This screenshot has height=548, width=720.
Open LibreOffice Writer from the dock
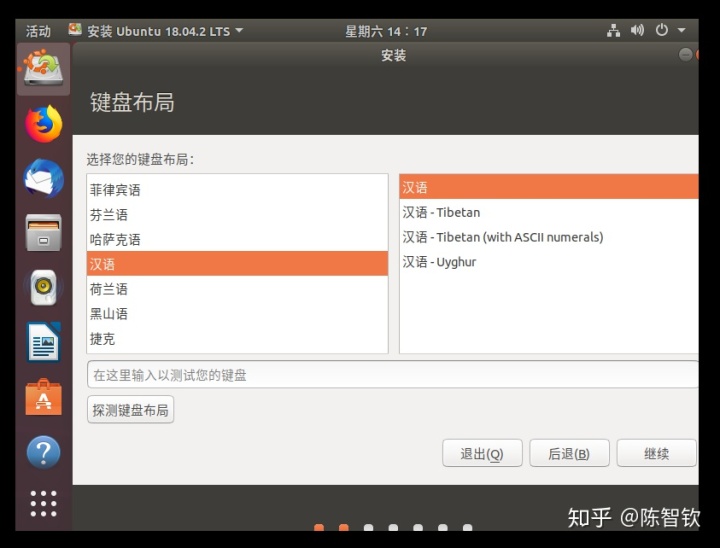click(43, 342)
